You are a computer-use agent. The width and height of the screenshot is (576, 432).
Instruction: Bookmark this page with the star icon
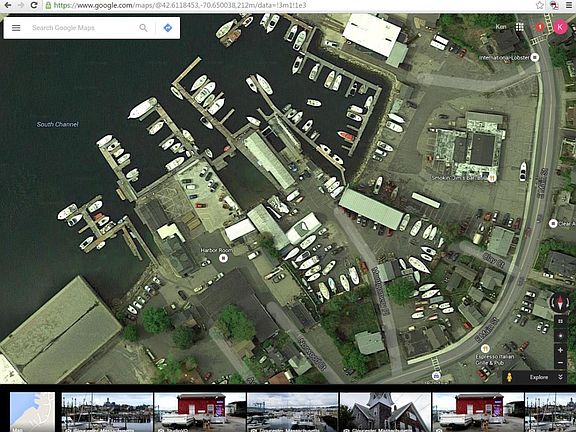pos(540,5)
